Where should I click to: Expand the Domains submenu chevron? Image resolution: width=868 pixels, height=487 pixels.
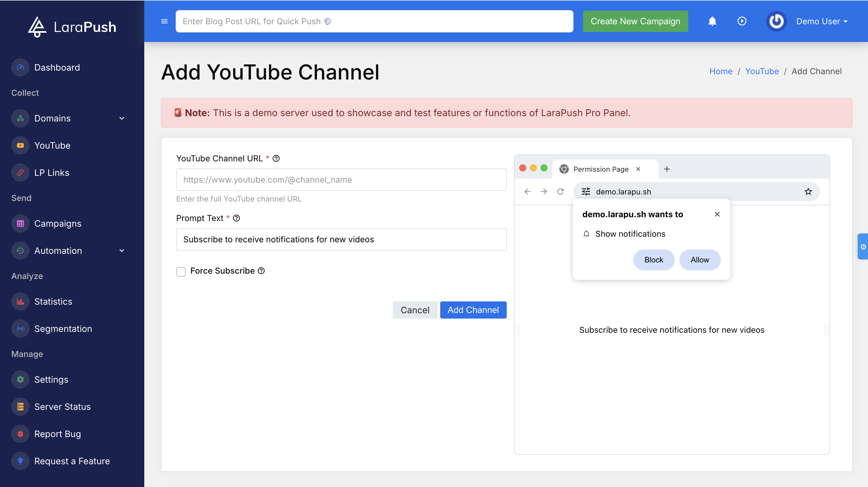pos(122,118)
